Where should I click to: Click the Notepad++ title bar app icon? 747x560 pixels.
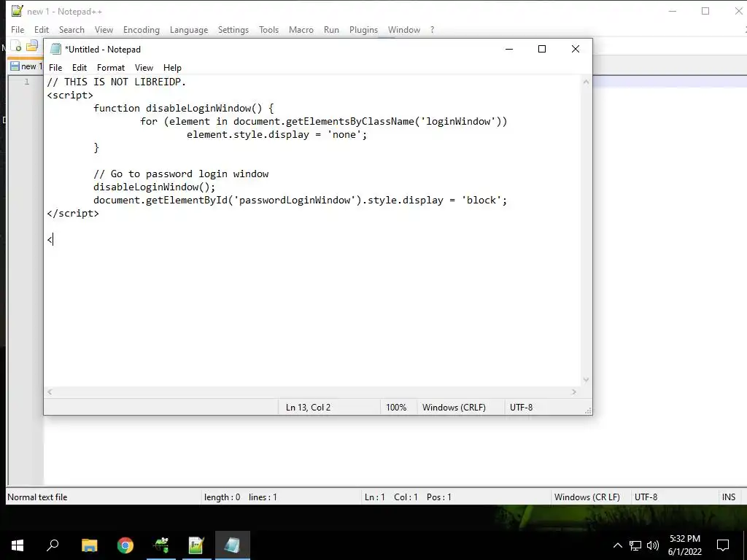18,11
